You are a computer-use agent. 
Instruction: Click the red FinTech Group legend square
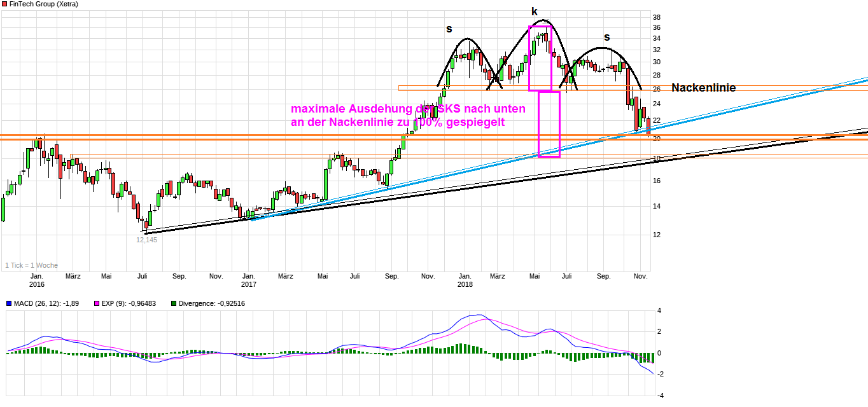(4, 4)
